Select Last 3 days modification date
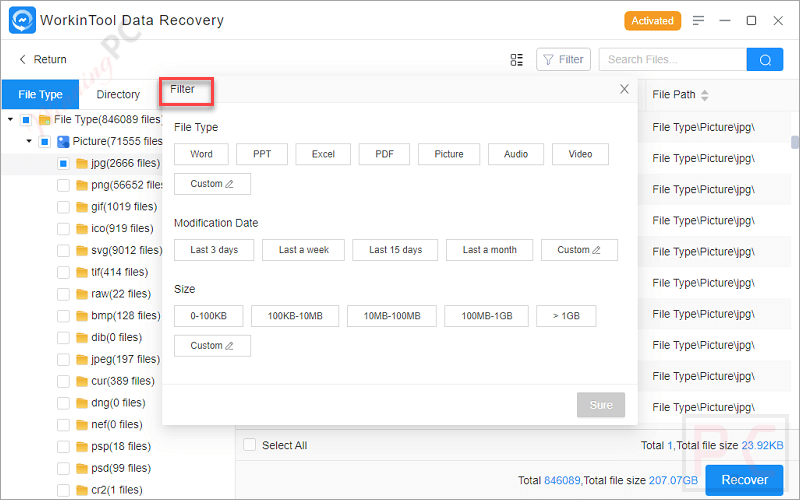The width and height of the screenshot is (800, 500). tap(214, 250)
